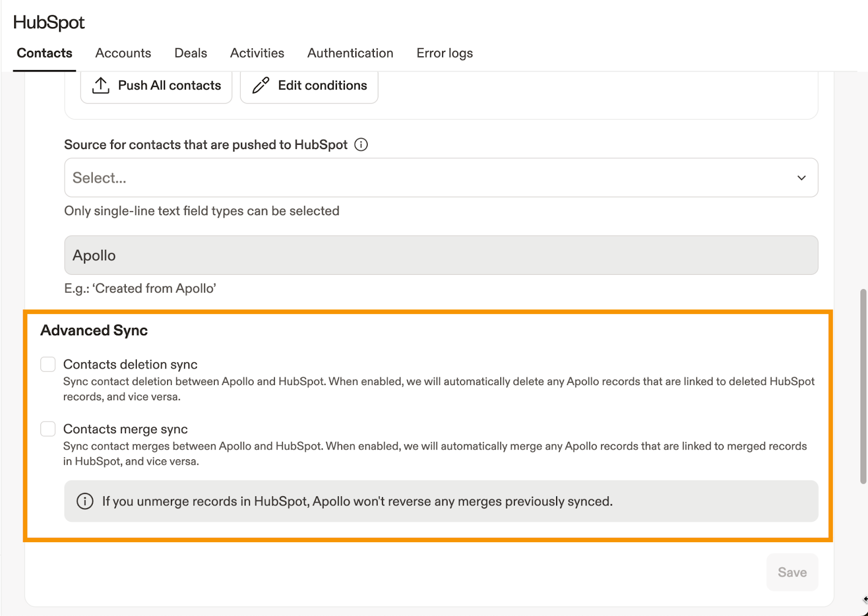This screenshot has width=868, height=616.
Task: Enable the Contacts deletion sync checkbox
Action: (48, 364)
